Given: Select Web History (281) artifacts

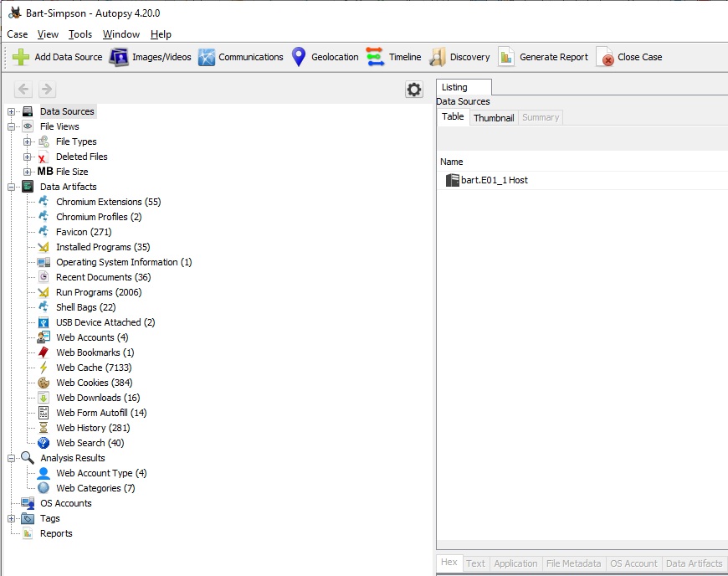Looking at the screenshot, I should click(92, 428).
